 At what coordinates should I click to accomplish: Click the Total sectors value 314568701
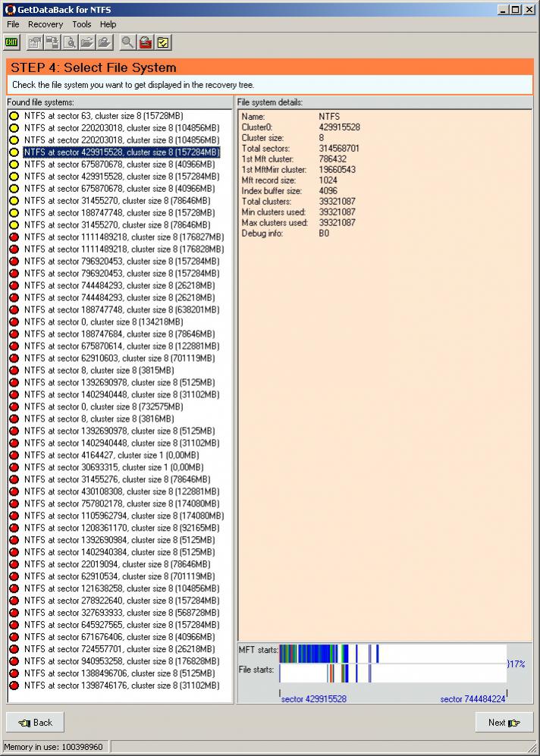click(x=339, y=149)
